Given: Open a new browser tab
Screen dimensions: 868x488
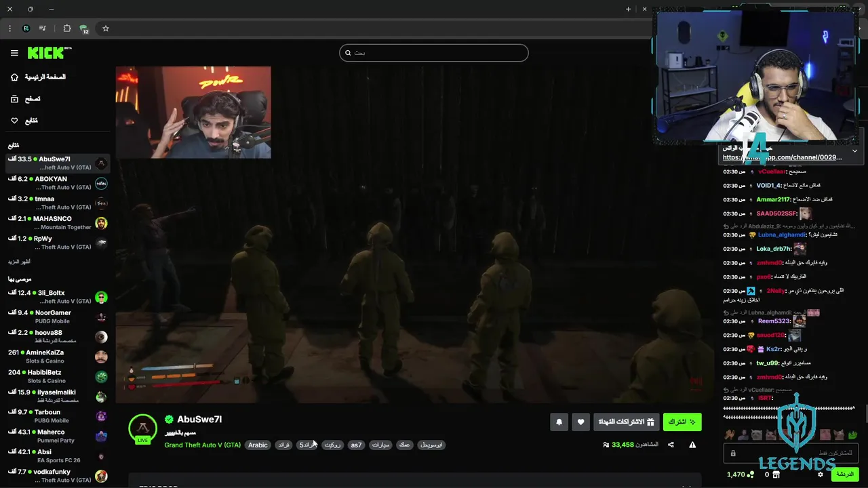Looking at the screenshot, I should 628,9.
